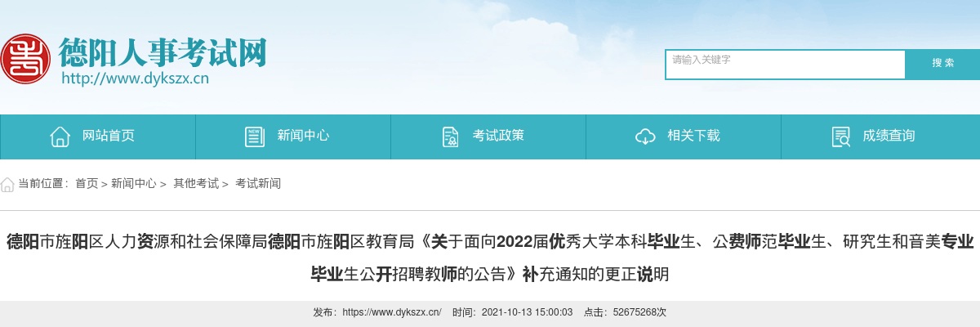Click the 德阳人事考试网 site title
This screenshot has width=980, height=327.
tap(163, 53)
